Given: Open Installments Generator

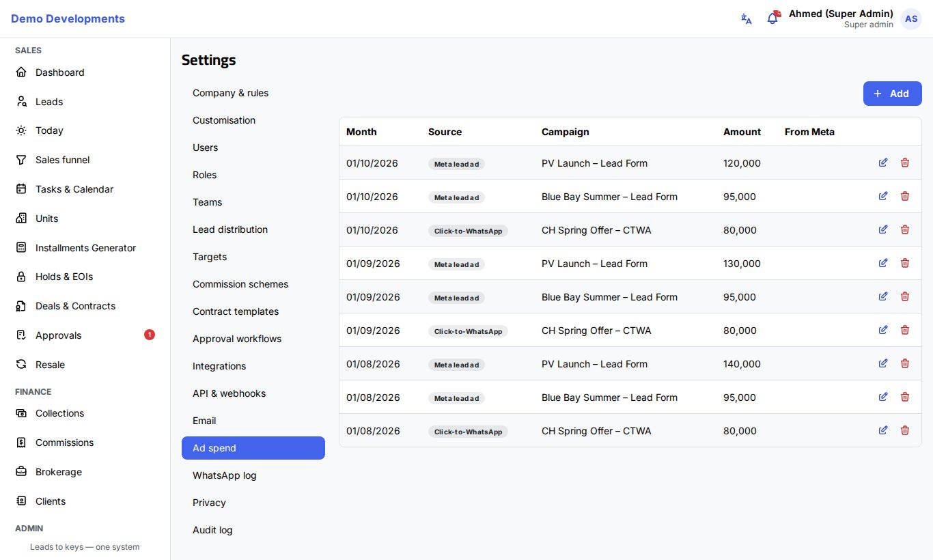Looking at the screenshot, I should point(85,248).
